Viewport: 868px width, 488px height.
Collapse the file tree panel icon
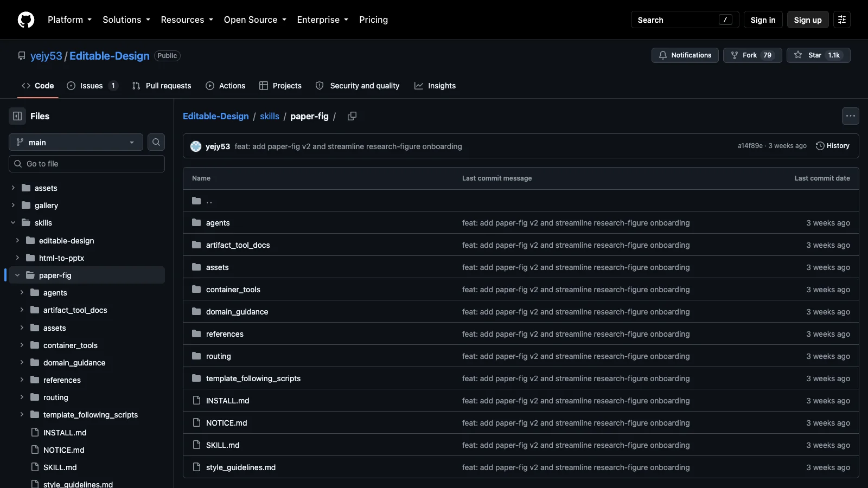tap(17, 116)
